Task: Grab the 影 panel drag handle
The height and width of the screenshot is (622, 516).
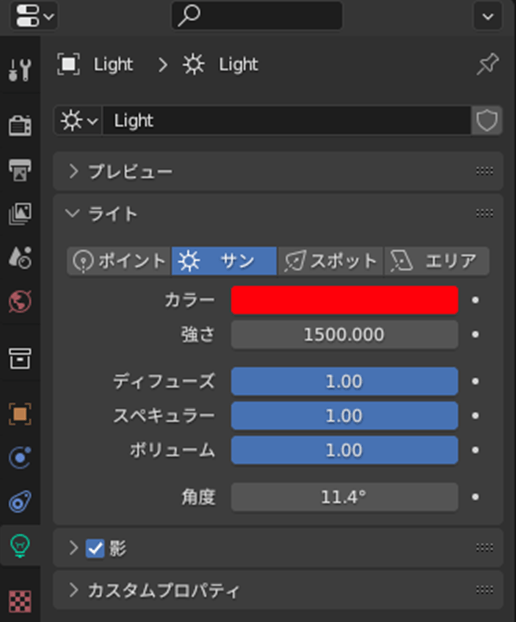Action: coord(485,548)
